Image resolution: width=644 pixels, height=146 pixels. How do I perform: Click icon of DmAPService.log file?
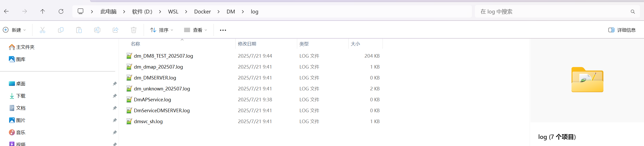pyautogui.click(x=129, y=100)
